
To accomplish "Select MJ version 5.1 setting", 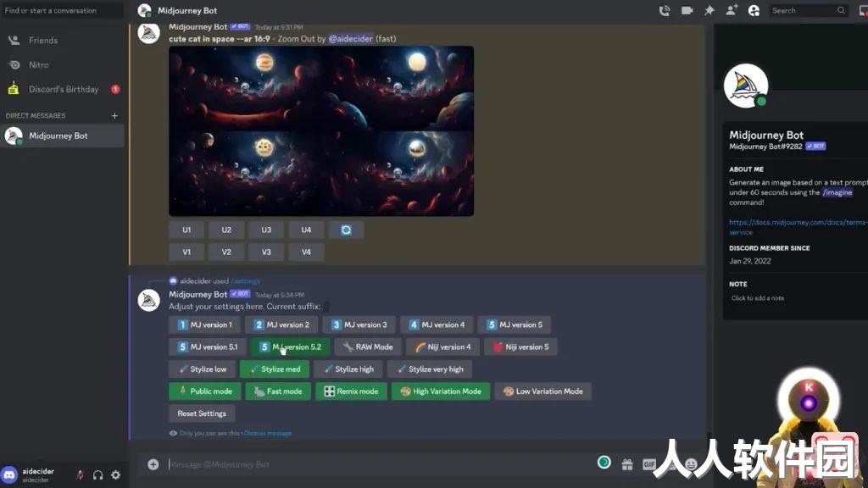I will [x=208, y=347].
